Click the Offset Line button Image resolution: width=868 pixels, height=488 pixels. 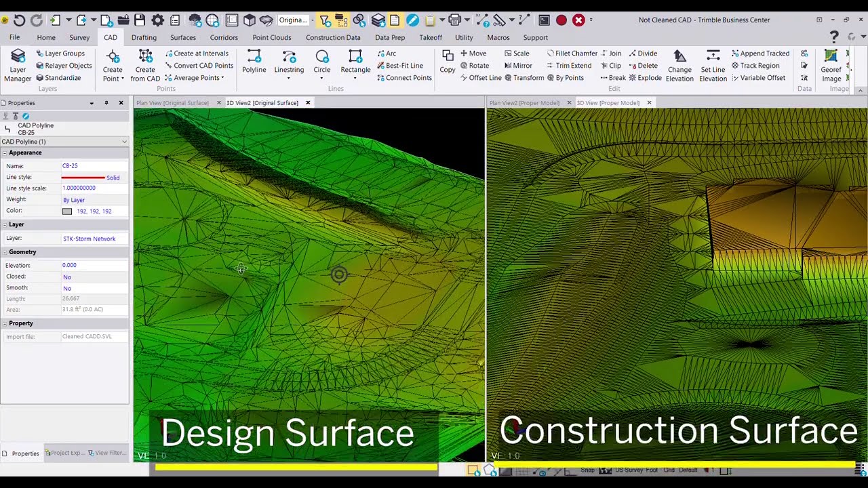[x=481, y=78]
